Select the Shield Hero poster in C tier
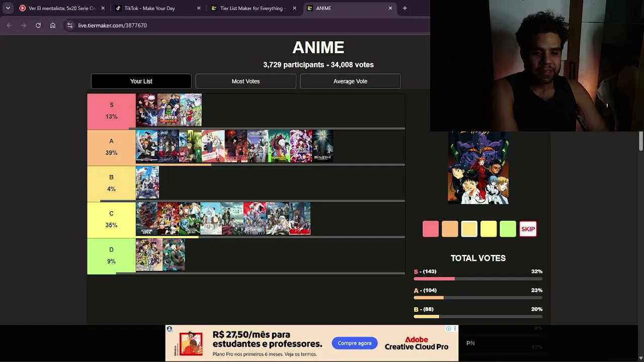The width and height of the screenshot is (644, 362). click(x=190, y=218)
